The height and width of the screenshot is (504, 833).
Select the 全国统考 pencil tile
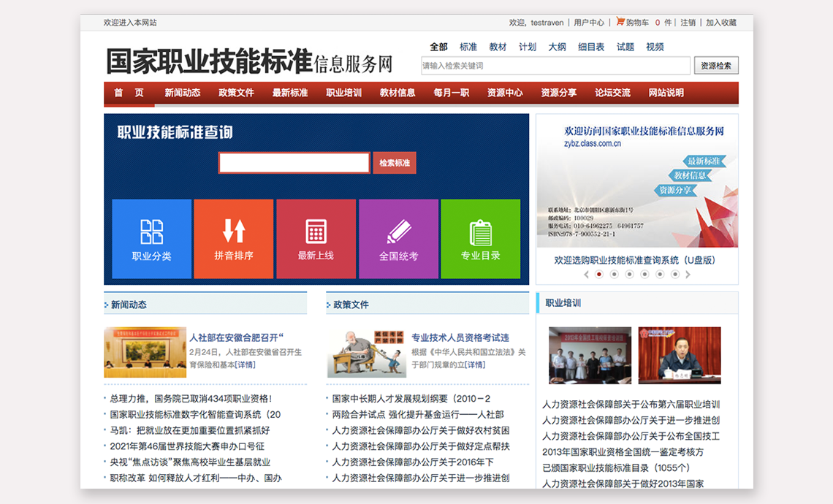pos(398,238)
